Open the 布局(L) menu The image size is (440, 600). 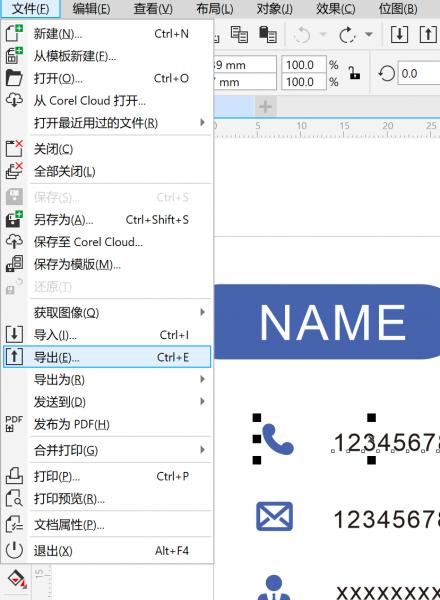click(x=215, y=8)
